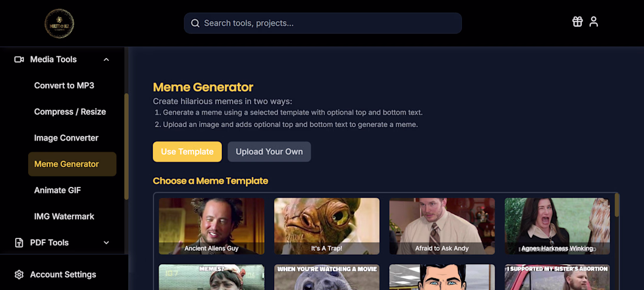Select the I Supported My Sister's template
The height and width of the screenshot is (290, 644).
coord(557,277)
